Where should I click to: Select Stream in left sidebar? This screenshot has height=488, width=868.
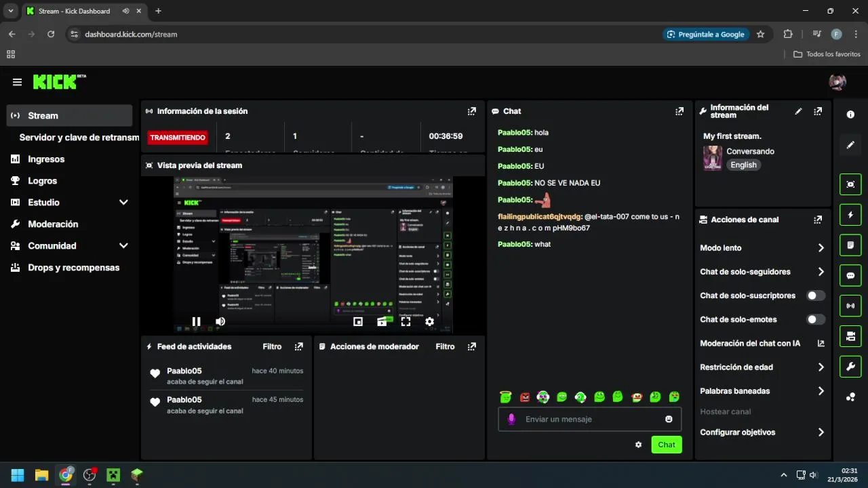tap(69, 115)
